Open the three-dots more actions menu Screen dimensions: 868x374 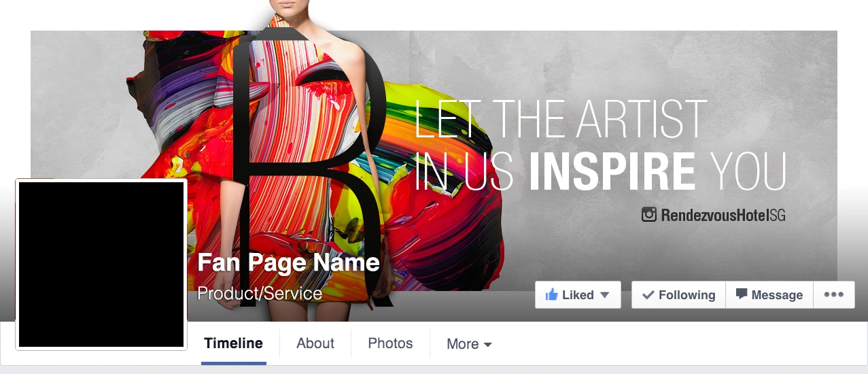pyautogui.click(x=833, y=294)
